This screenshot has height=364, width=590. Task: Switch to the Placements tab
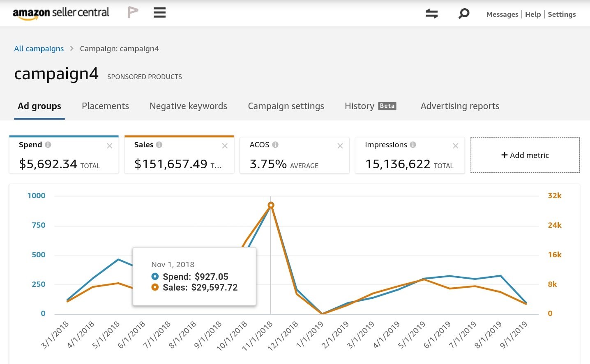(105, 106)
